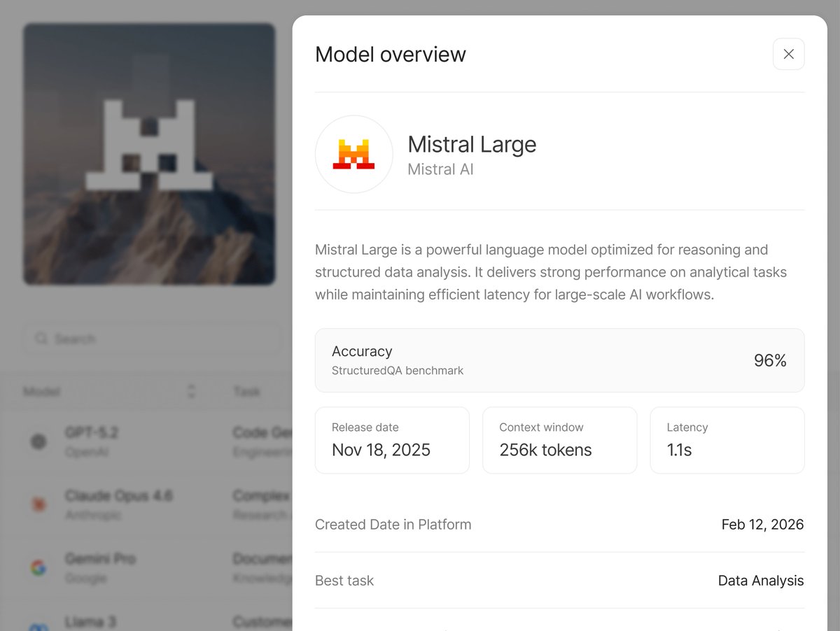Click the Mistral AI provider name

coord(440,169)
